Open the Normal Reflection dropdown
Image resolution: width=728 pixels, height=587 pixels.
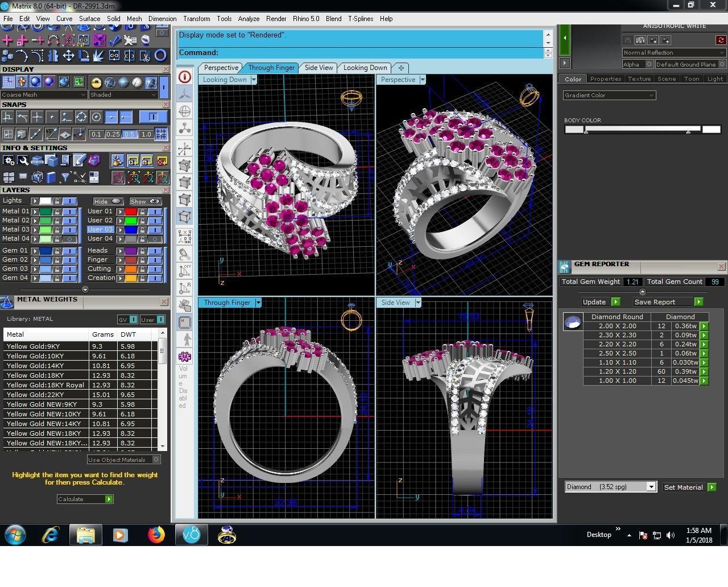point(674,52)
